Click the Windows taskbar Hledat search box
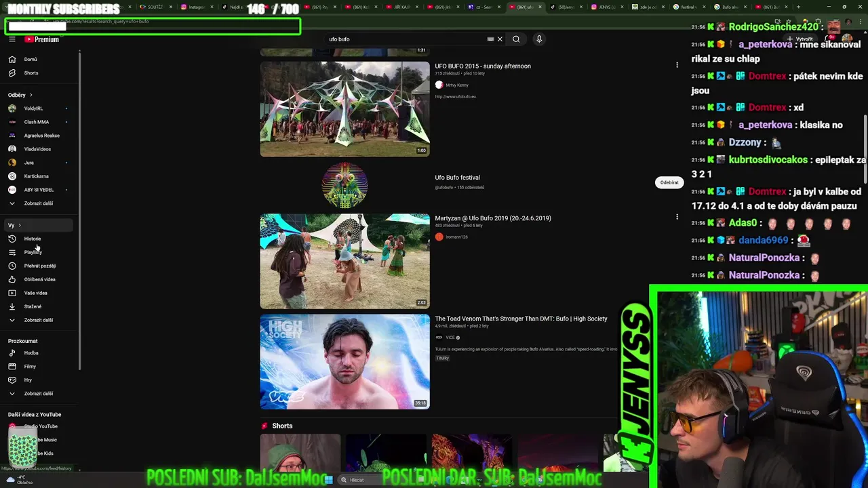This screenshot has height=488, width=868. (x=376, y=480)
